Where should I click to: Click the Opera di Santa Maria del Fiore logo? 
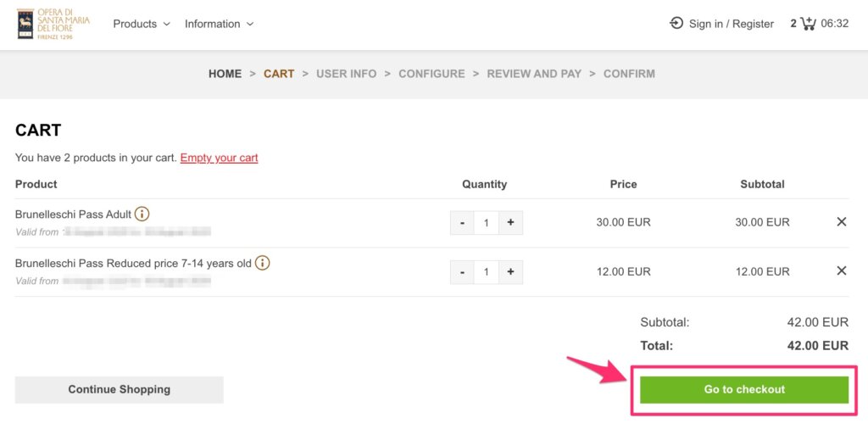point(53,24)
